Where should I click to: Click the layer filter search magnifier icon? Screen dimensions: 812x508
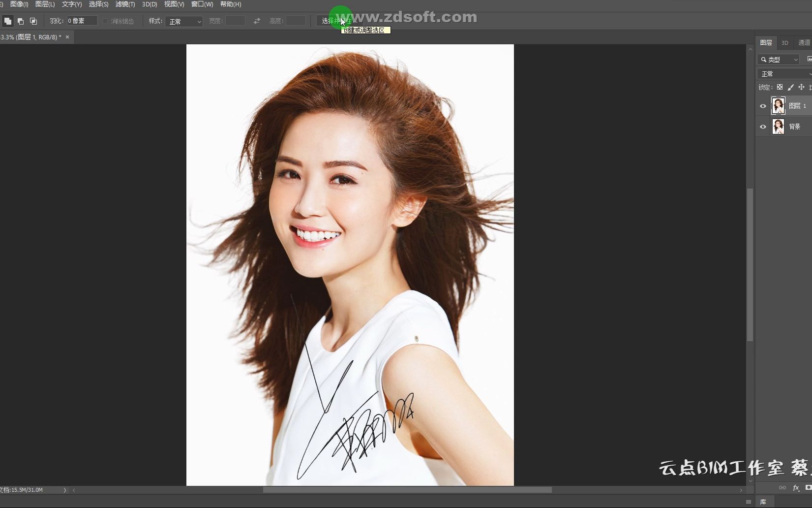pos(764,59)
